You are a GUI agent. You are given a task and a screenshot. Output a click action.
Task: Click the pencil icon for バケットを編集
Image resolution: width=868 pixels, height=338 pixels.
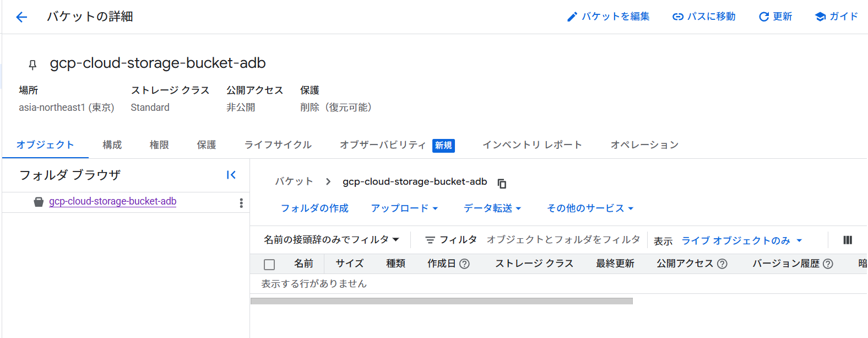(x=572, y=17)
